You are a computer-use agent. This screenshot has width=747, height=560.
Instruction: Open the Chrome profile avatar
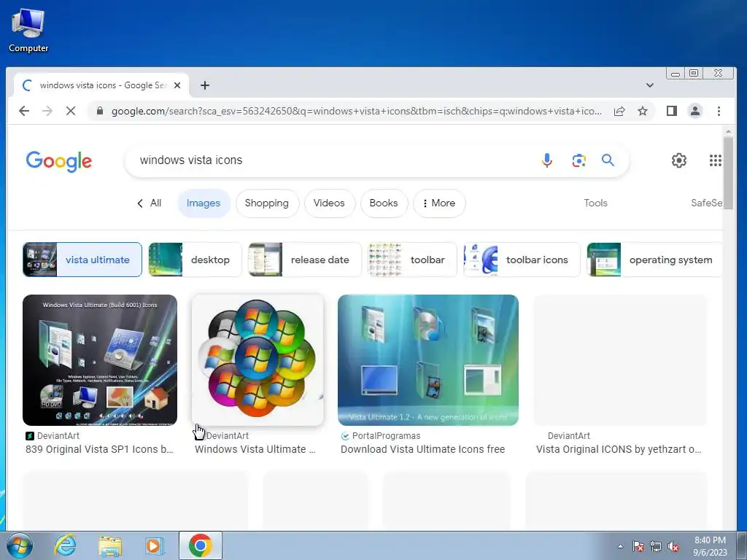point(695,111)
